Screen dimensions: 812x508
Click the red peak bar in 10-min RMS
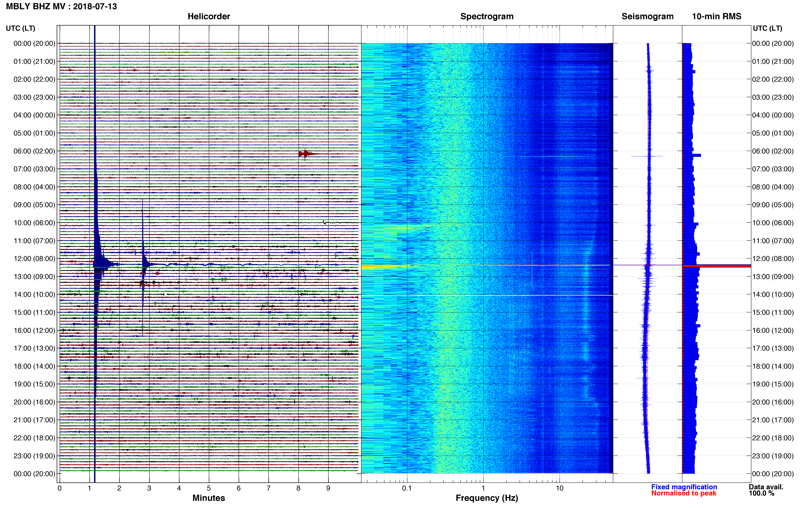(x=717, y=266)
